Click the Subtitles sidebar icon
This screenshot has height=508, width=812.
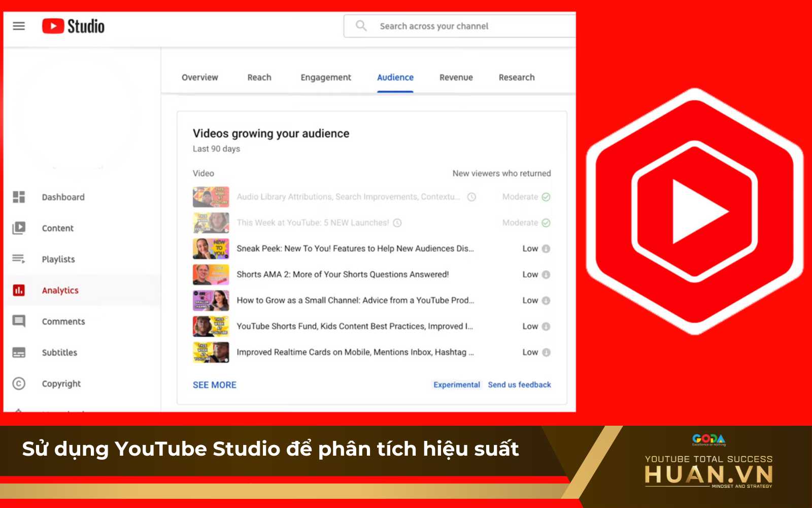pyautogui.click(x=19, y=353)
